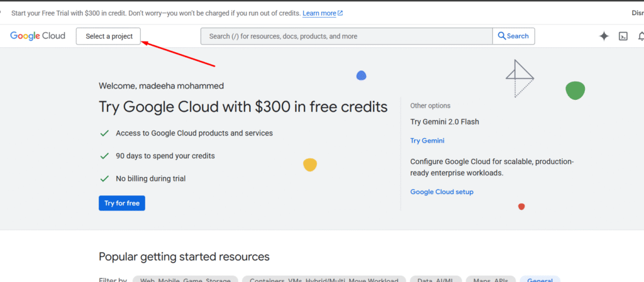
Task: Filter by Containers, VMs, Hybrid/Multi chip
Action: coord(324,279)
